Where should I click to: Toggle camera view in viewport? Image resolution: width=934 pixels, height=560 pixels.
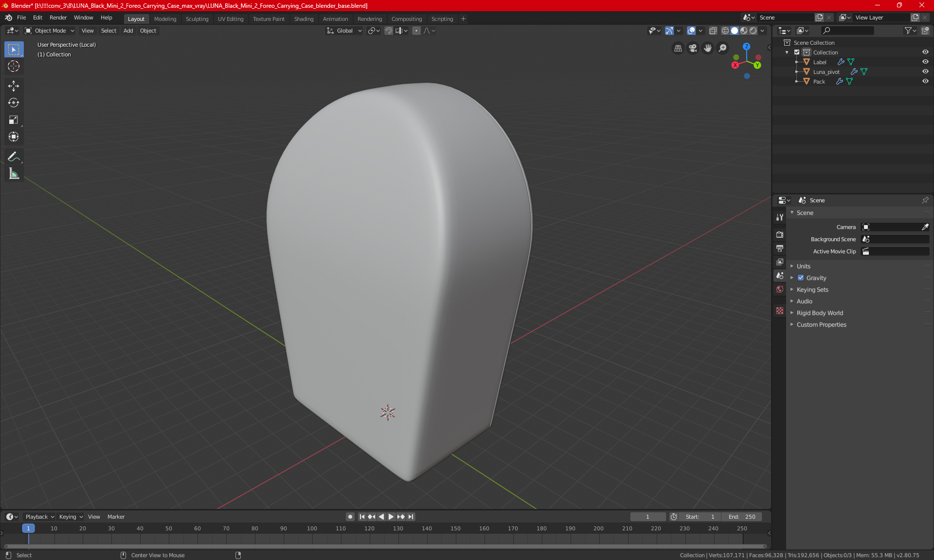point(693,48)
